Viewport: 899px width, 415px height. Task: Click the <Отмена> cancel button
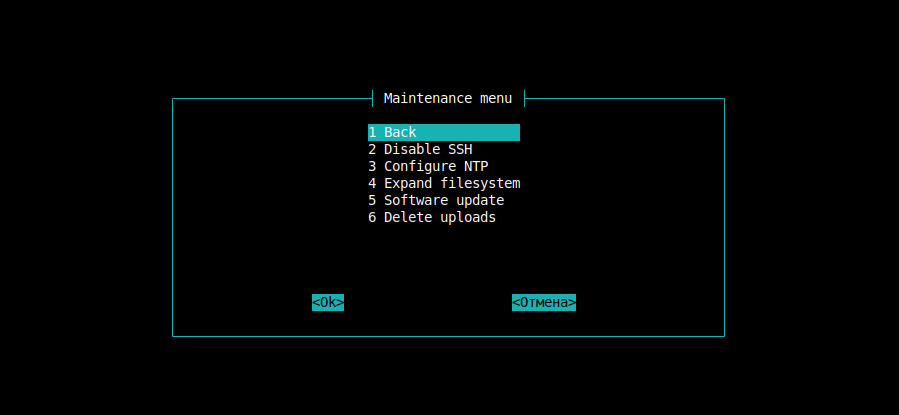[544, 303]
